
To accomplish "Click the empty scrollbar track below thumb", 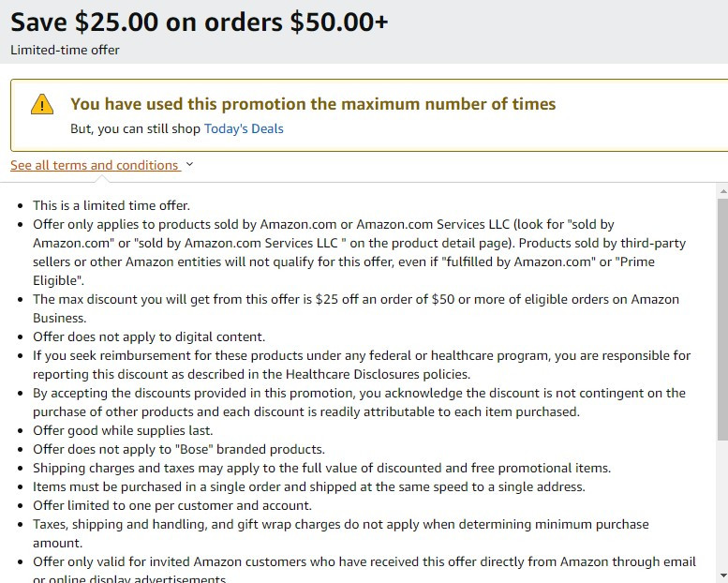I will tap(723, 505).
